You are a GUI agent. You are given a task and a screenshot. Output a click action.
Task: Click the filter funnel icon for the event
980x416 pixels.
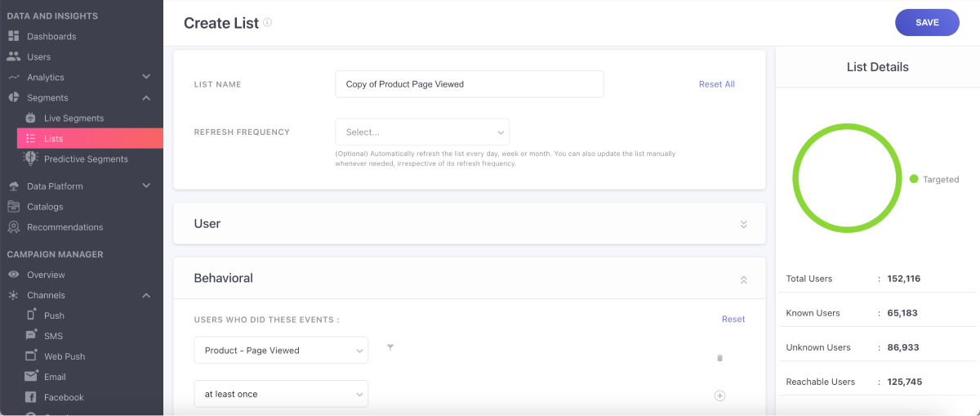pyautogui.click(x=390, y=348)
